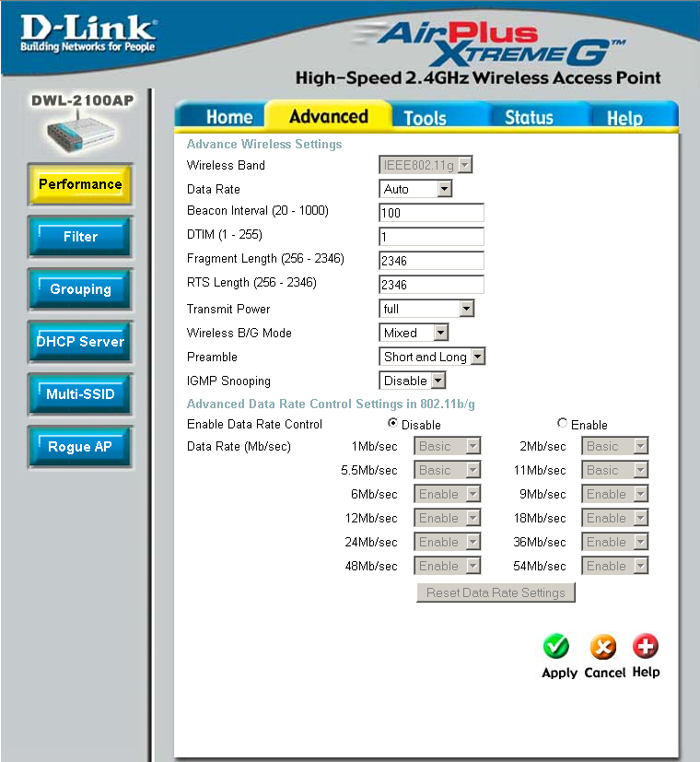Open the Wireless Band dropdown

[x=426, y=165]
